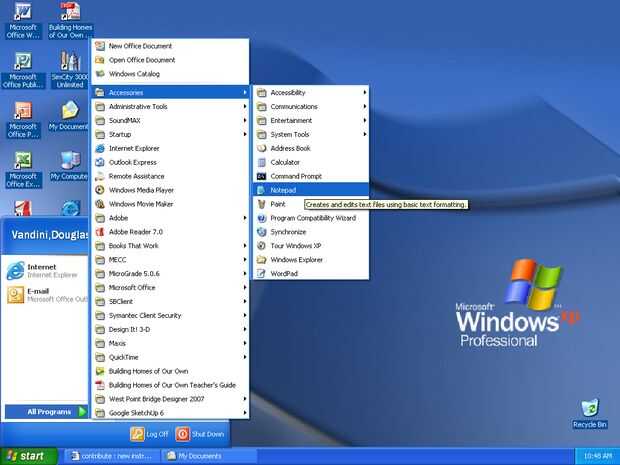Click the taskbar clock

pyautogui.click(x=597, y=456)
